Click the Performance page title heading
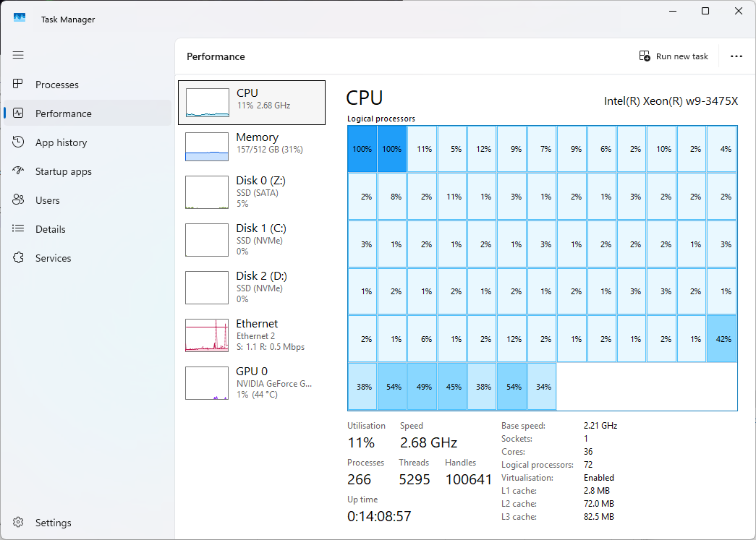The height and width of the screenshot is (540, 756). (216, 56)
